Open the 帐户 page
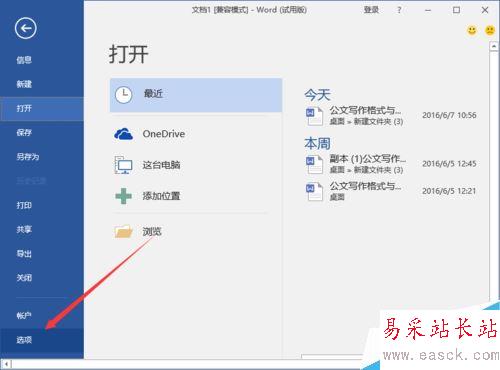This screenshot has height=370, width=500. (x=24, y=315)
